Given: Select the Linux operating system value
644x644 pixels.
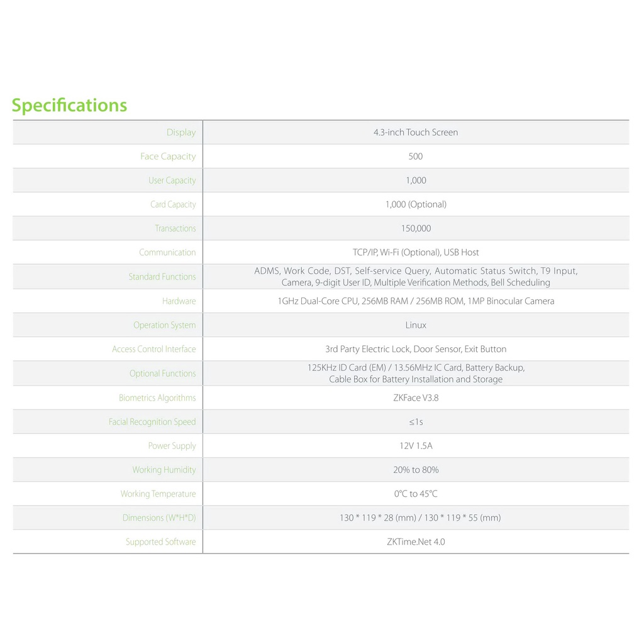Looking at the screenshot, I should click(416, 325).
